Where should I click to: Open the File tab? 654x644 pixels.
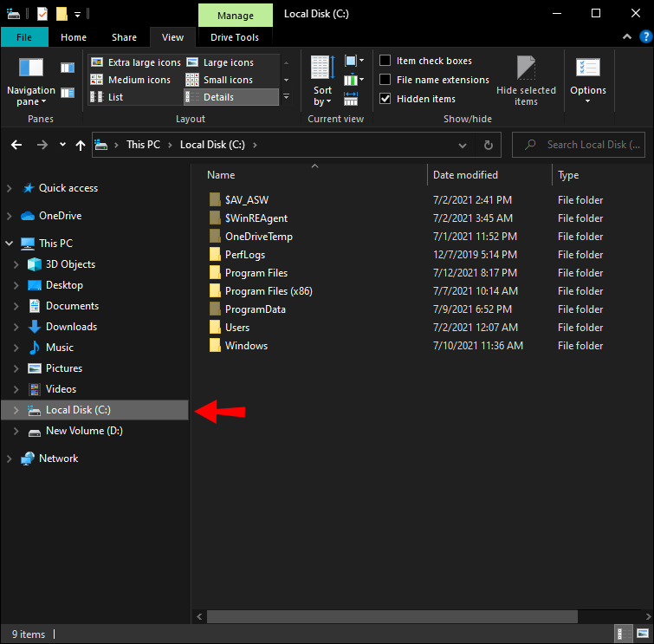[x=24, y=37]
